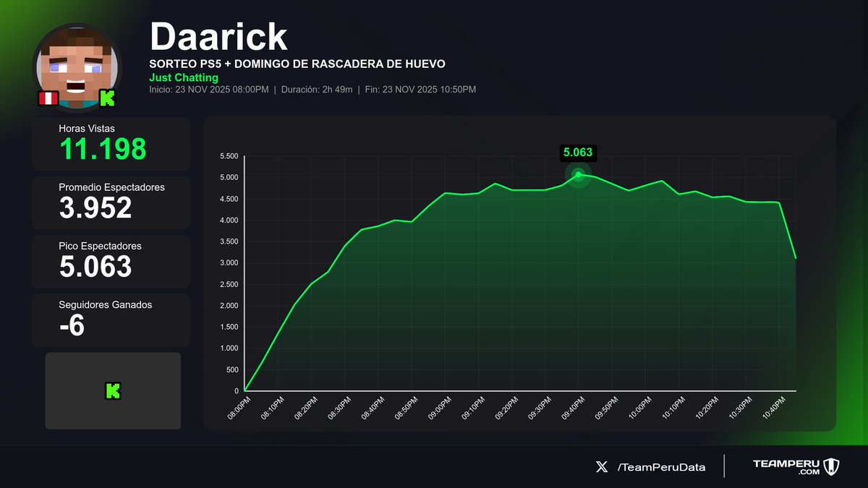This screenshot has height=488, width=868.
Task: Open the Just Chatting category link
Action: coord(184,77)
